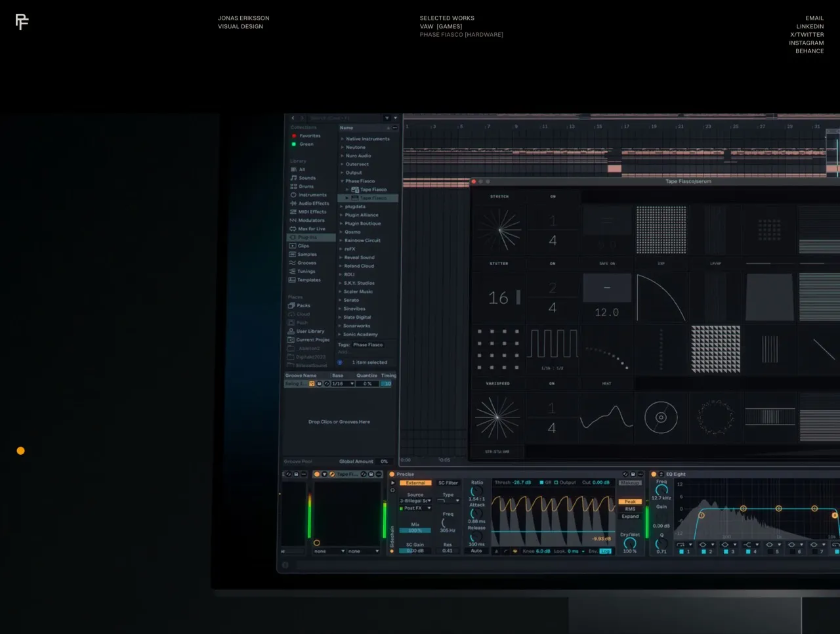Screen dimensions: 840x634
Task: Enable the Makeup gain toggle on the compressor
Action: 630,483
